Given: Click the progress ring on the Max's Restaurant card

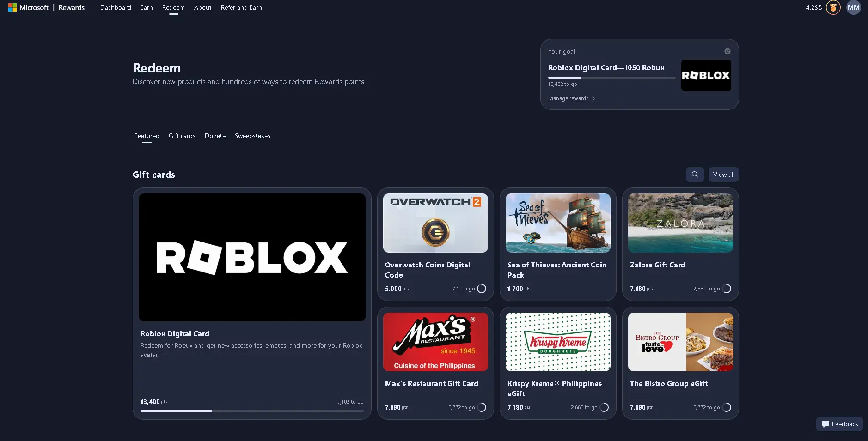Looking at the screenshot, I should coord(481,407).
